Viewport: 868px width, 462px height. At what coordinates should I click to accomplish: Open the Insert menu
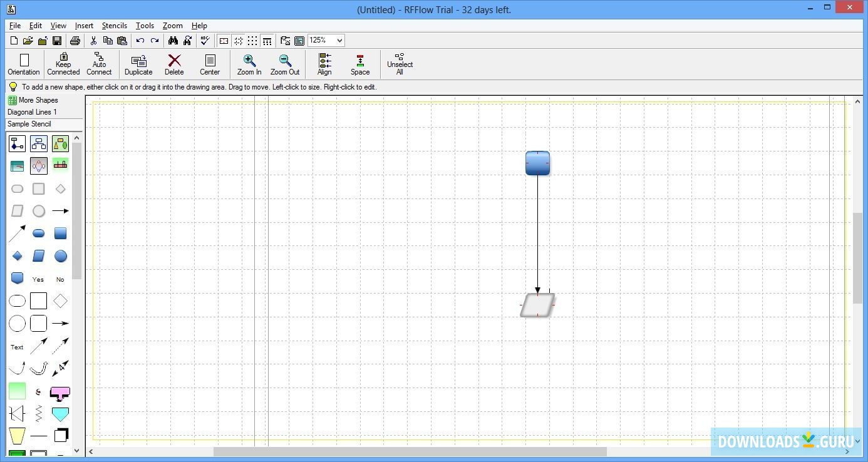click(84, 26)
